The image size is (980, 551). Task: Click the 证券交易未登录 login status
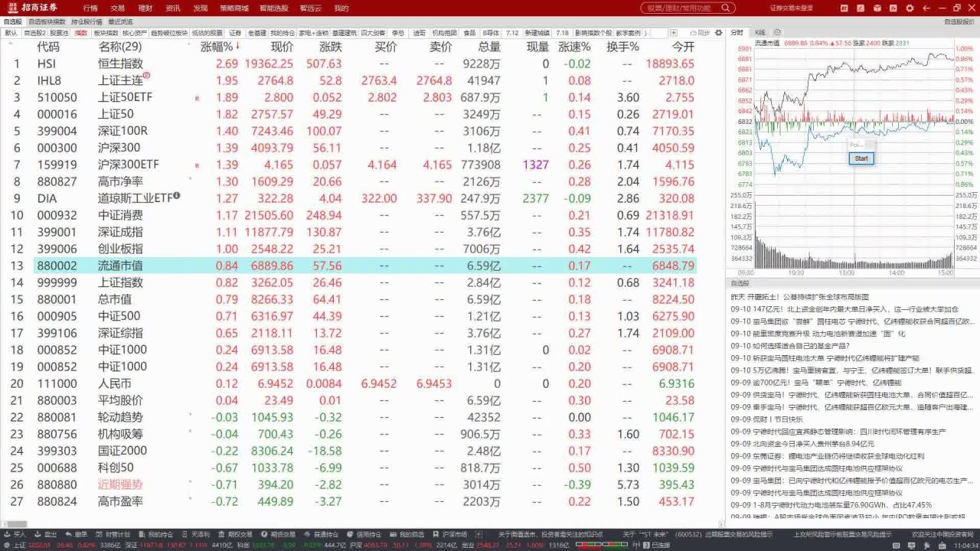[x=791, y=8]
